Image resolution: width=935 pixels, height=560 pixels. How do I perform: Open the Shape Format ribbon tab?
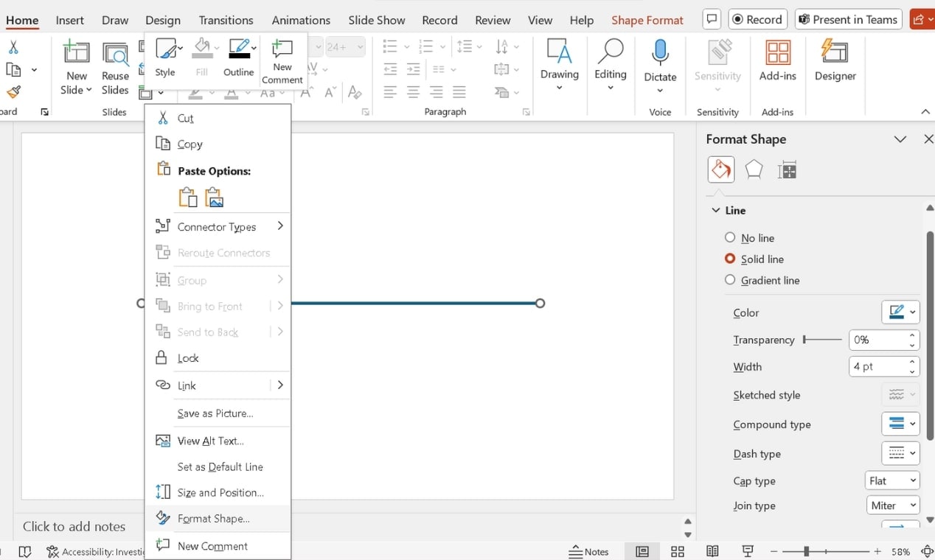pyautogui.click(x=647, y=20)
